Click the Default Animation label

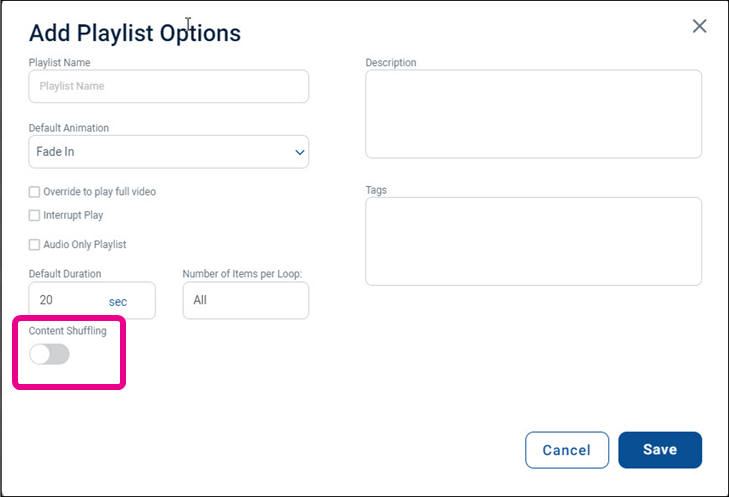tap(69, 128)
